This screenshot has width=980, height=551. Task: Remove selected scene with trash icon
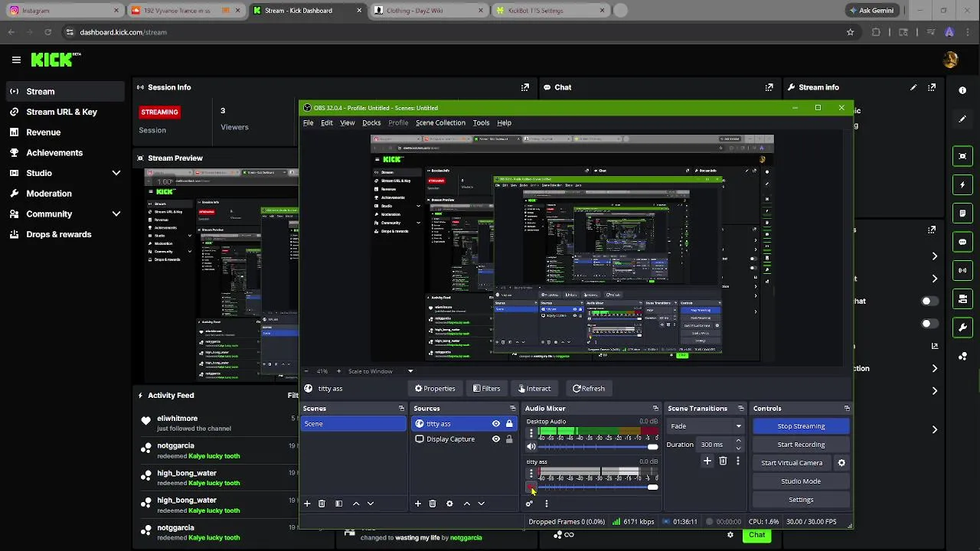322,504
